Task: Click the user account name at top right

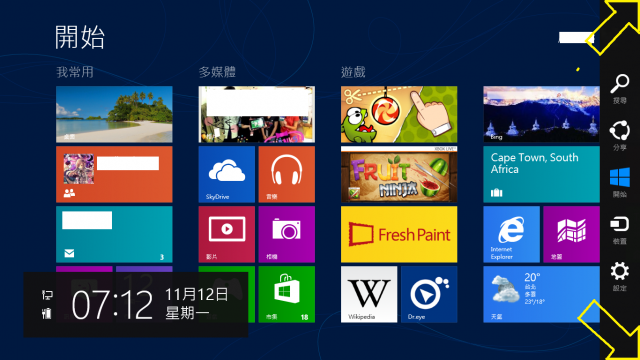Action: coord(576,37)
